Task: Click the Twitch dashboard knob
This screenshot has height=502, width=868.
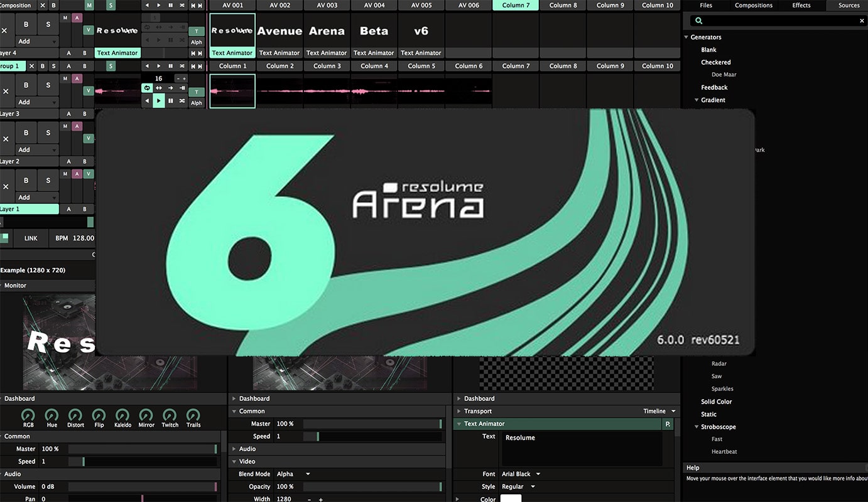Action: [x=170, y=415]
